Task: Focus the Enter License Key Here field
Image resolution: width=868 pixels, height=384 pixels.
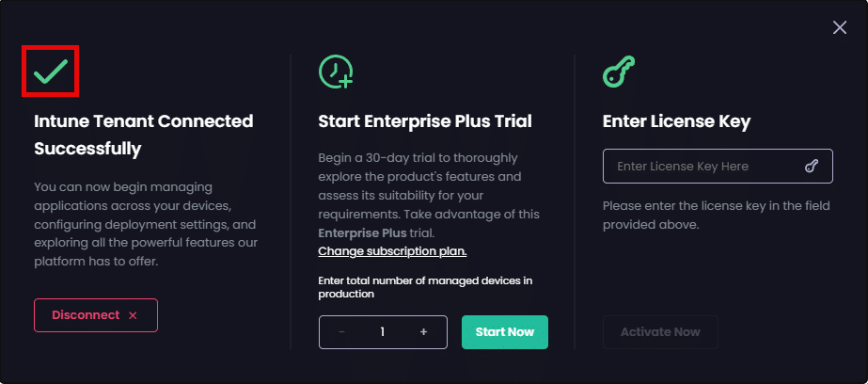Action: pos(705,167)
